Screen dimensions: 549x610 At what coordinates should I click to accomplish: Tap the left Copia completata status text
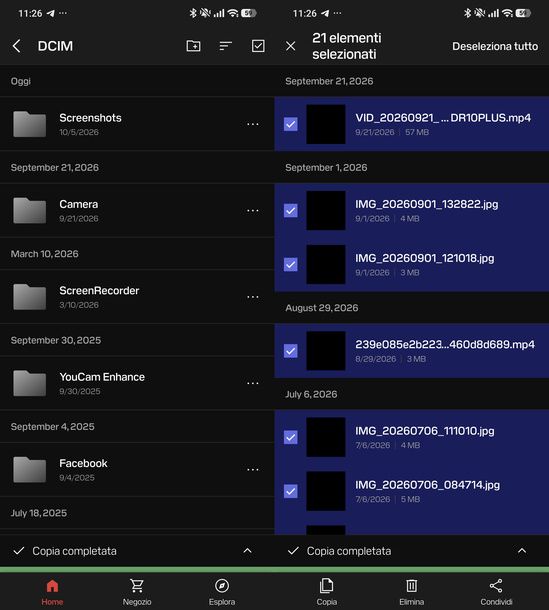(x=74, y=551)
